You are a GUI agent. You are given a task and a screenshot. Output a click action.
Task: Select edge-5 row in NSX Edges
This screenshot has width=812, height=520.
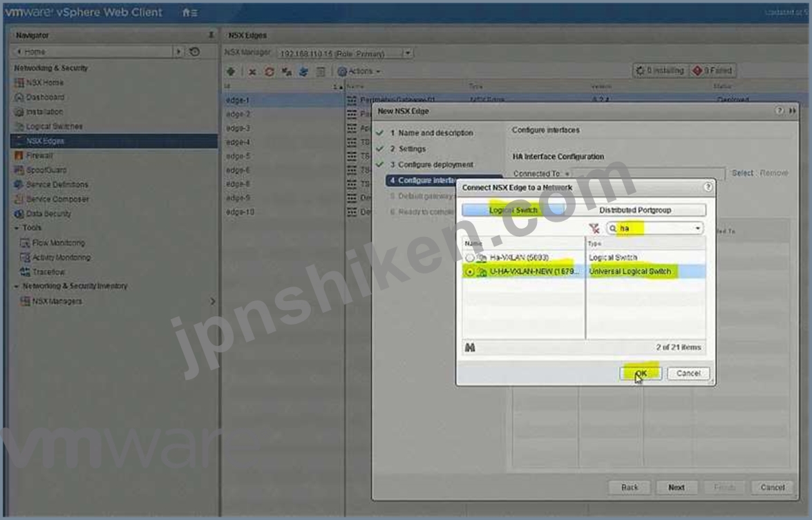click(282, 156)
